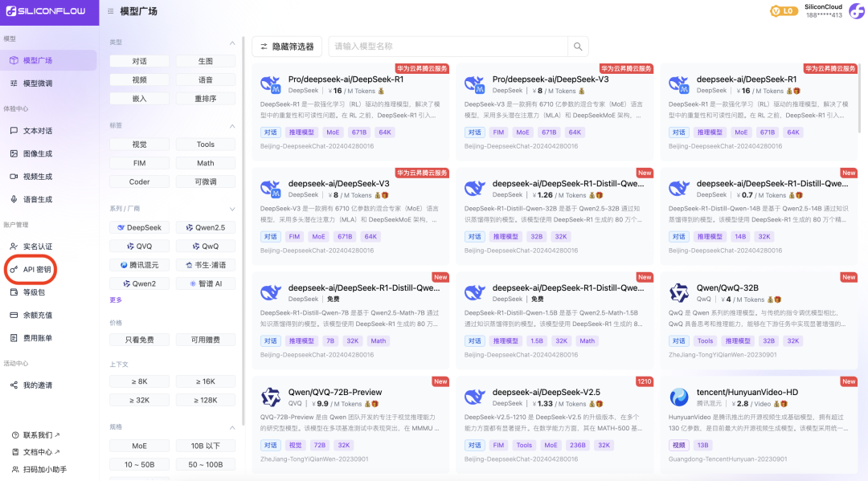Open 我的邀请 page

(49, 385)
